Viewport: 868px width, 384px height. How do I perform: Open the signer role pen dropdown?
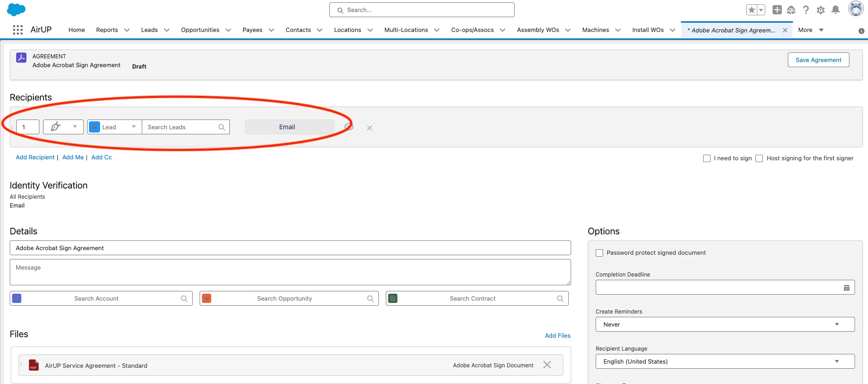click(63, 127)
